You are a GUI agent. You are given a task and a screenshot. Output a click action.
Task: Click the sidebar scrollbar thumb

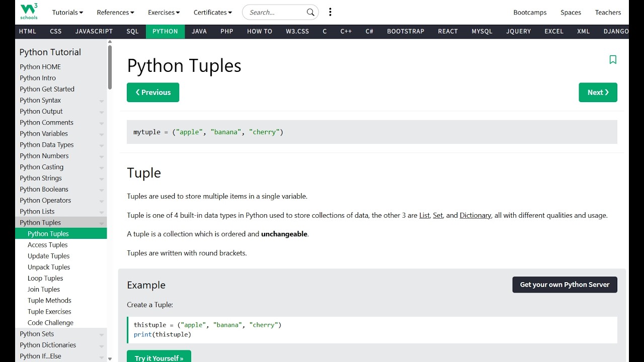tap(110, 68)
